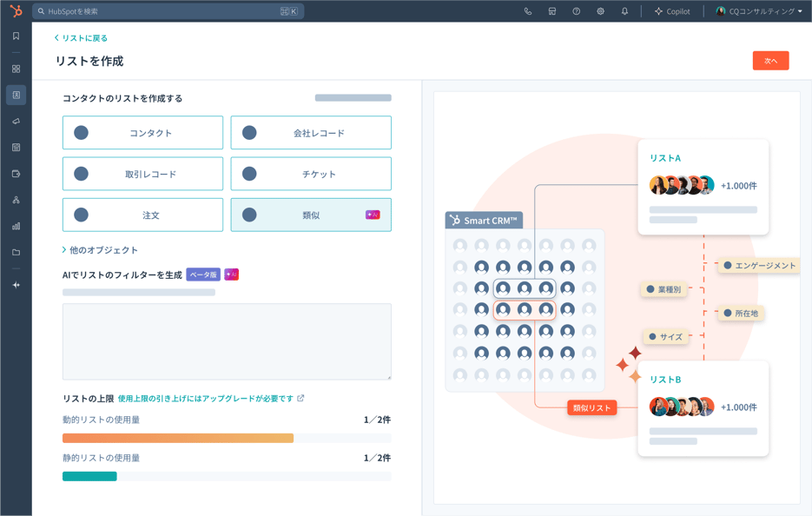Click the 次へ button
The width and height of the screenshot is (812, 516).
click(x=770, y=61)
